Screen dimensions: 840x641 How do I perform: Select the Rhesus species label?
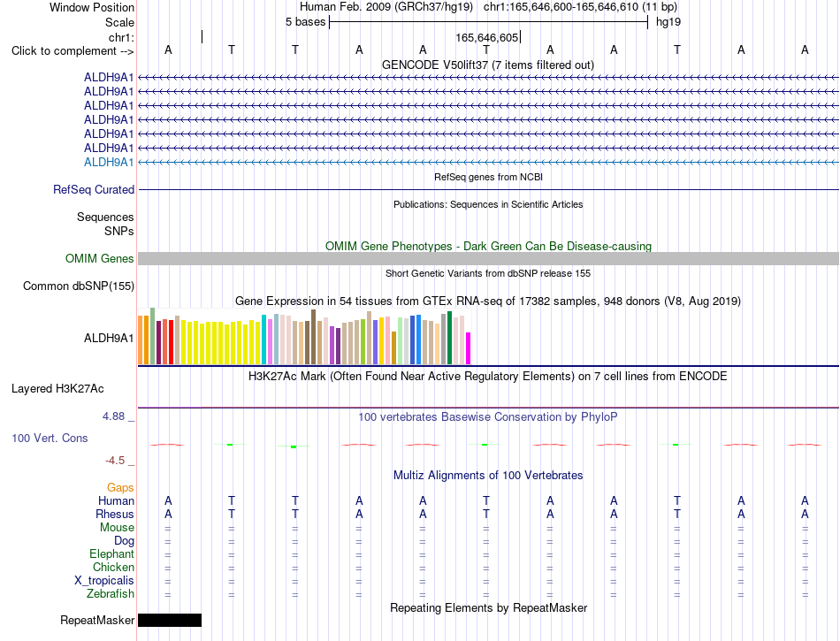coord(115,514)
